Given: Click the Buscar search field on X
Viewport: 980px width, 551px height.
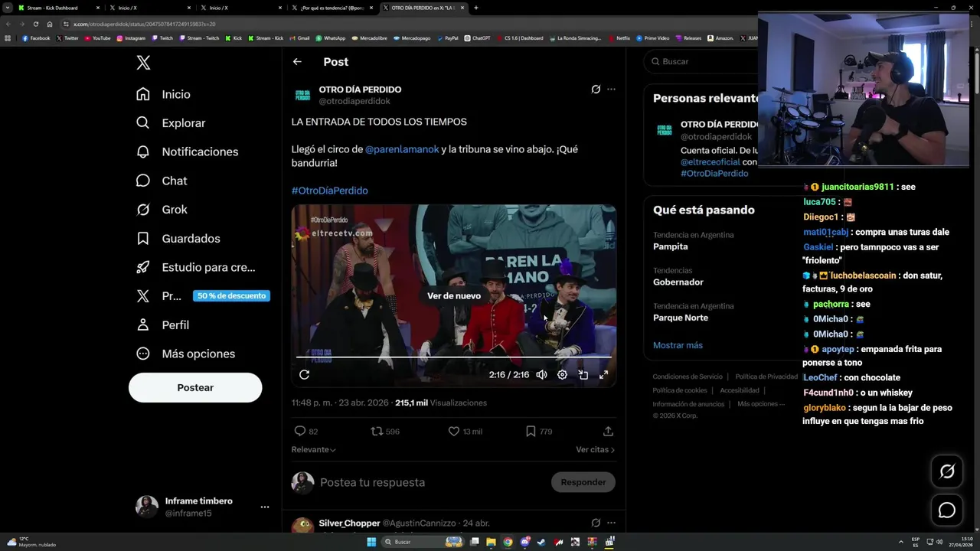Looking at the screenshot, I should click(701, 61).
